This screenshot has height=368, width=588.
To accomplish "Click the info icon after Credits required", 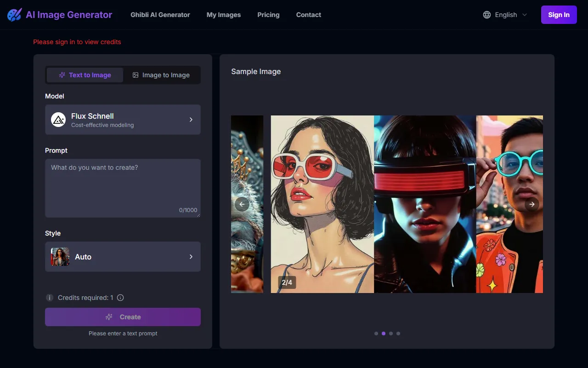I will tap(120, 298).
